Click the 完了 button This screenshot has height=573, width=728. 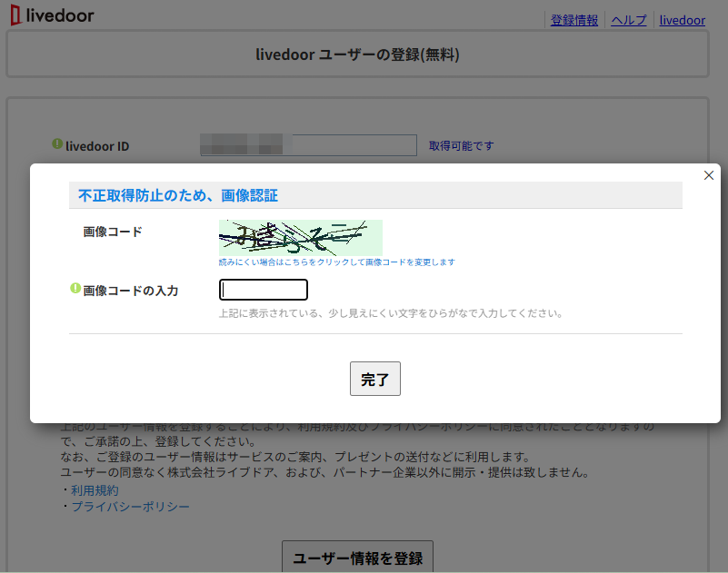(375, 379)
